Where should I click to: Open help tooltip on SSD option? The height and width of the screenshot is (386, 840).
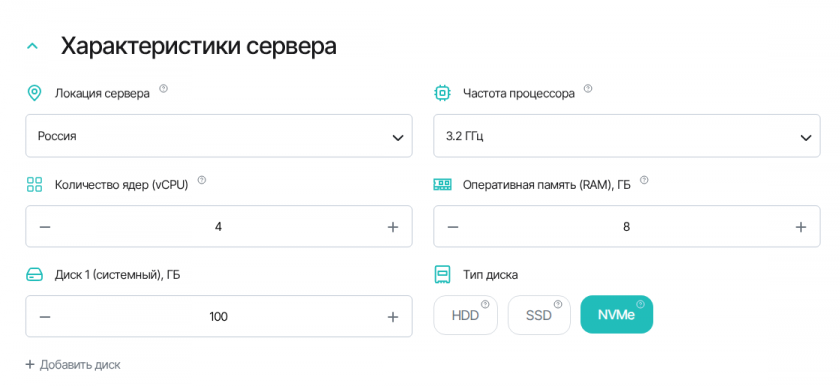click(558, 304)
